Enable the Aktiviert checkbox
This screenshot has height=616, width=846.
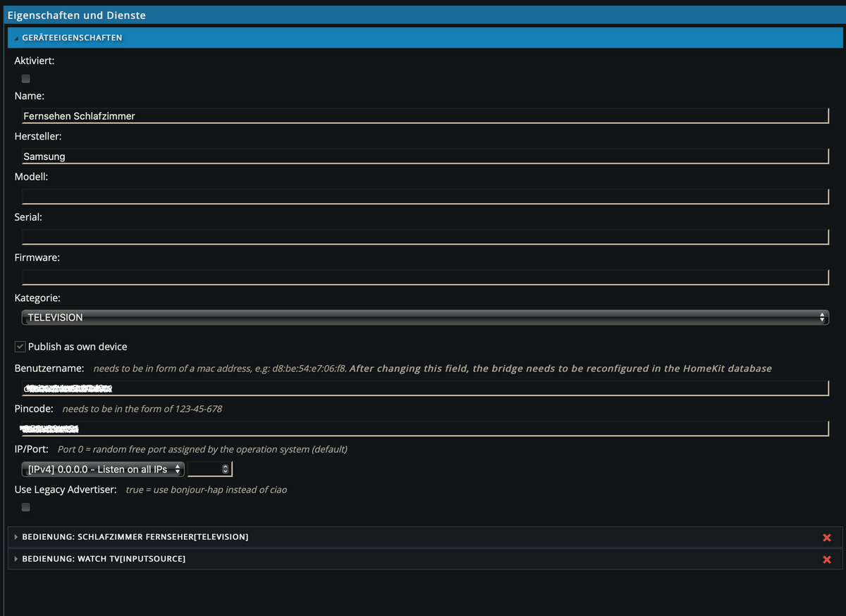[25, 78]
